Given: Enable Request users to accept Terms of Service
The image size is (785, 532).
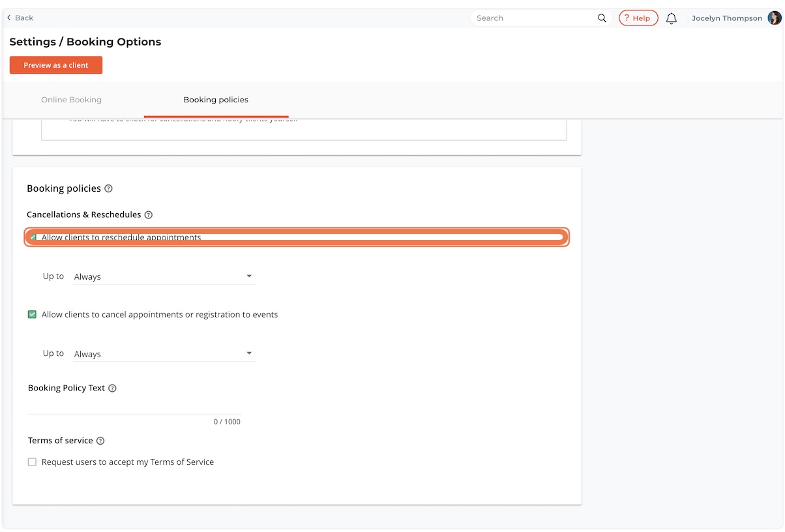Looking at the screenshot, I should 32,462.
